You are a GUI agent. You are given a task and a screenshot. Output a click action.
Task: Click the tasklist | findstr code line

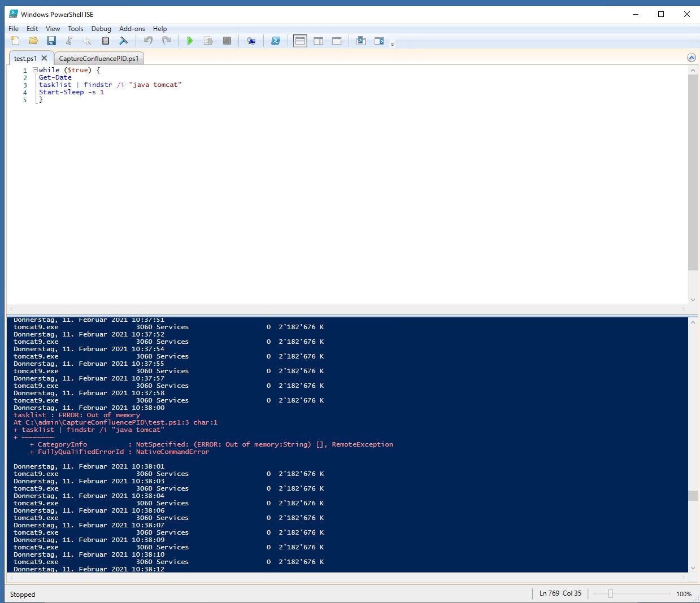tap(110, 85)
